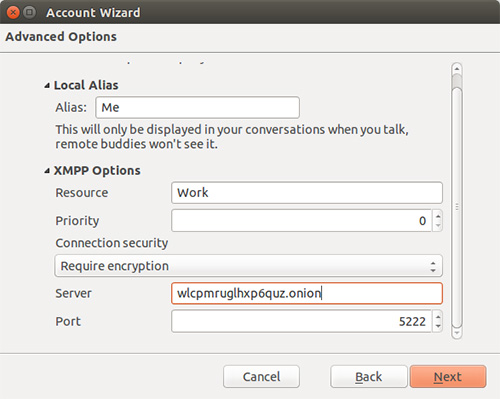500x399 pixels.
Task: Click the Resource text field
Action: click(x=307, y=193)
